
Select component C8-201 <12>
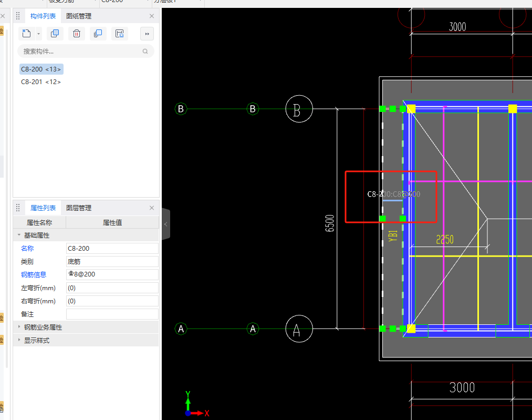point(41,82)
